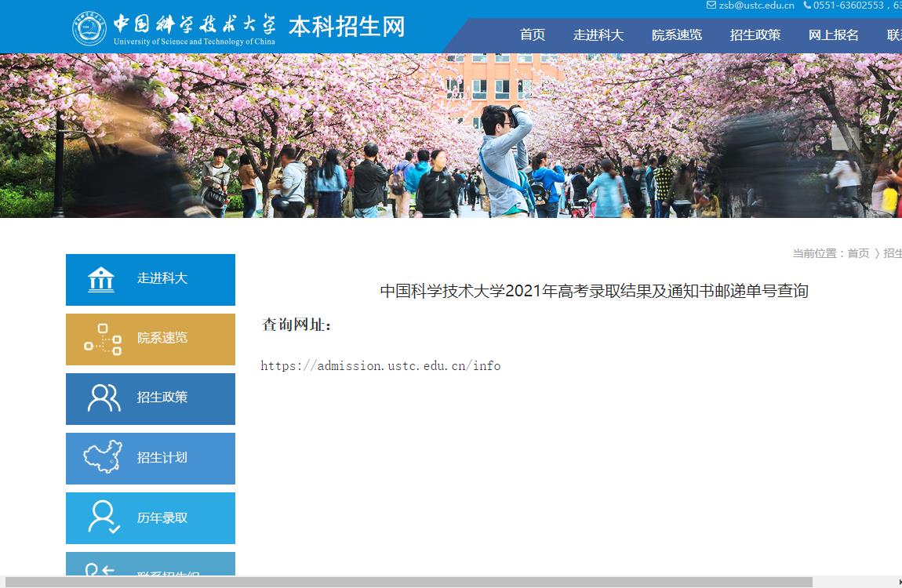Viewport: 902px width, 588px height.
Task: Click the 0551-63602553 phone number
Action: [x=848, y=5]
